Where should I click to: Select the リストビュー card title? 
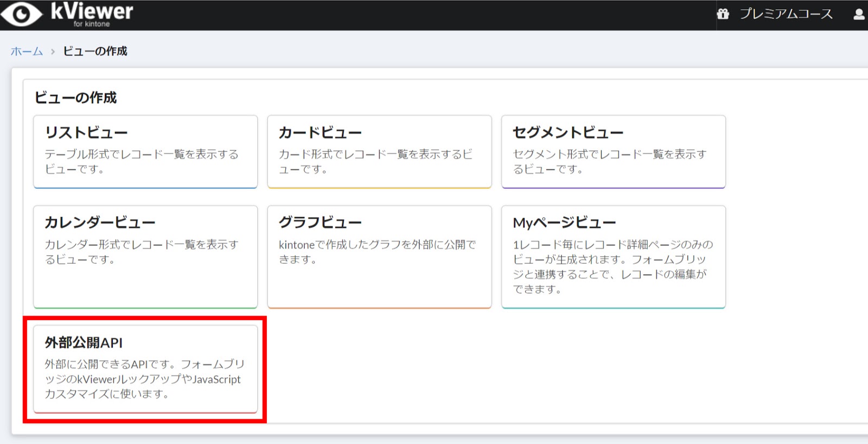pos(86,132)
